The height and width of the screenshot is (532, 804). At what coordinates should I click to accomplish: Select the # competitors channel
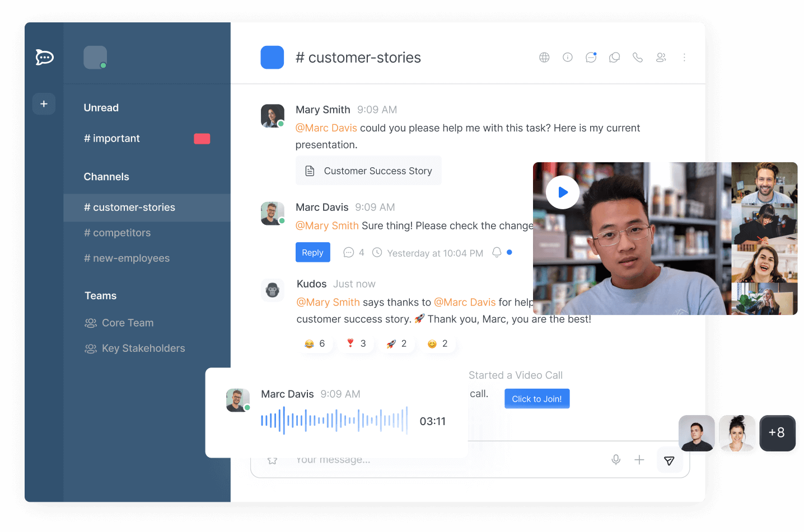117,233
